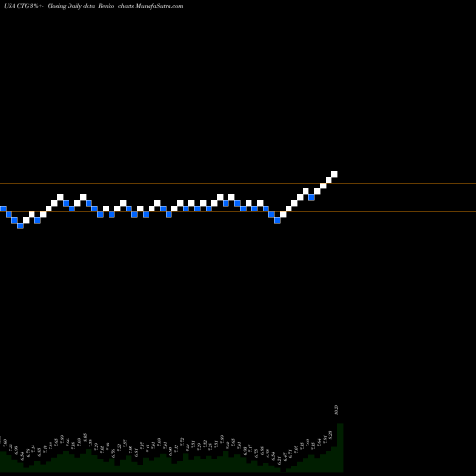The width and height of the screenshot is (476, 476).
Task: Select the single blue brick inside the final rally
Action: 311,197
